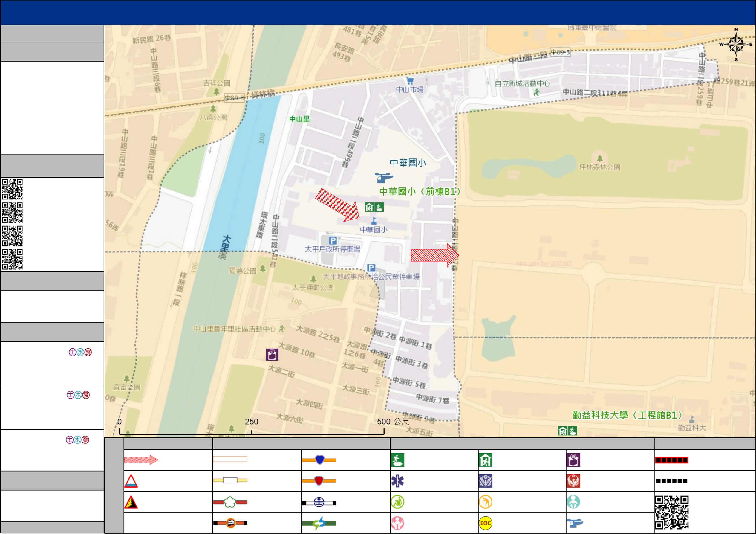The height and width of the screenshot is (534, 756).
Task: Click the shelter icon pair below 中華國小〈前棟B1〉
Action: tap(374, 207)
